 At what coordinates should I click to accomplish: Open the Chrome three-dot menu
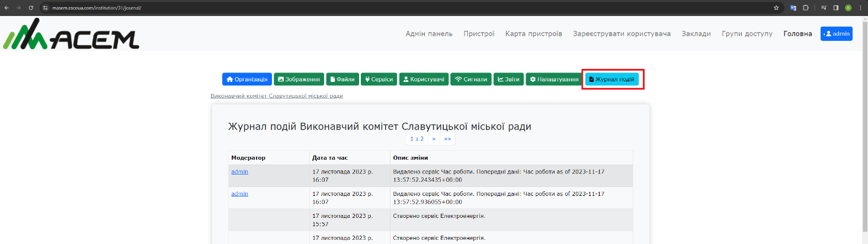[x=860, y=8]
